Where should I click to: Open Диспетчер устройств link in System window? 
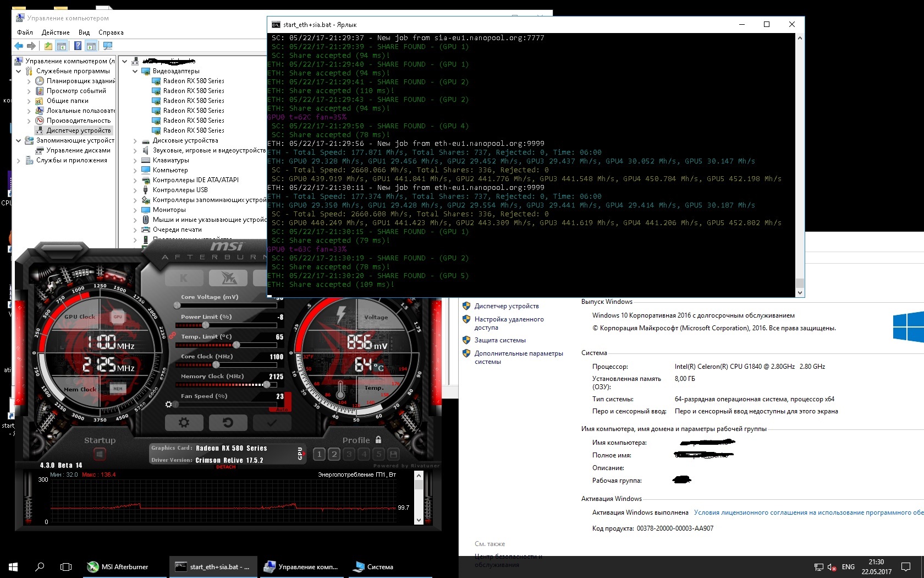tap(507, 306)
